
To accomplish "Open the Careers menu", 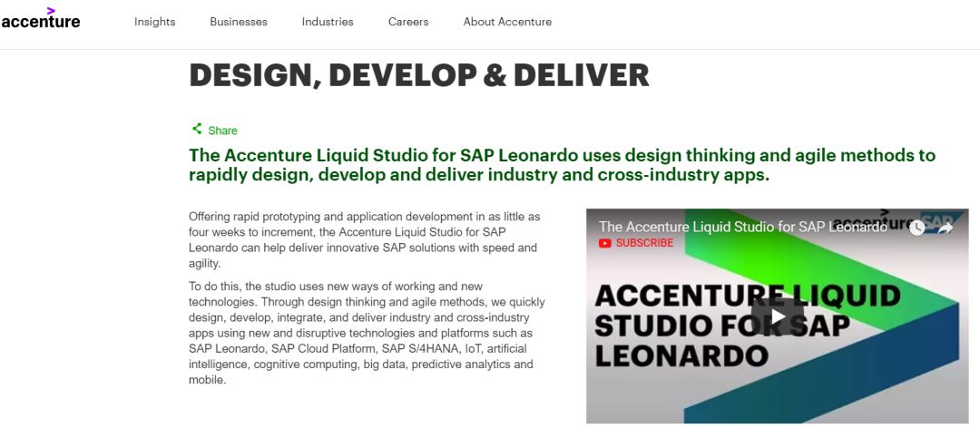I will pyautogui.click(x=408, y=22).
